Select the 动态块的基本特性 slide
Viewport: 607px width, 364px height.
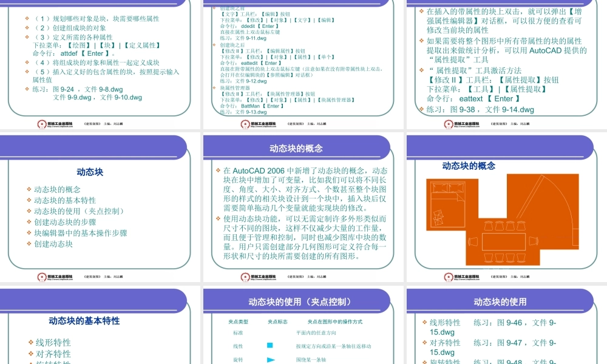pyautogui.click(x=100, y=325)
